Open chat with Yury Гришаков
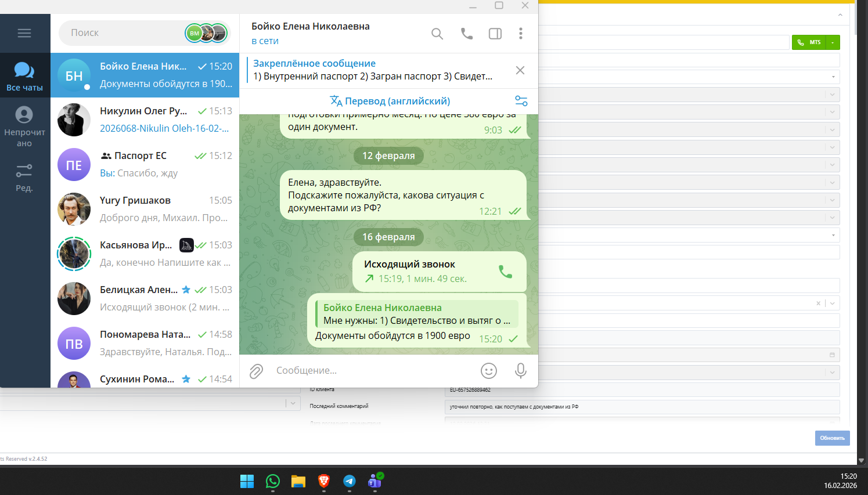Image resolution: width=868 pixels, height=495 pixels. coord(145,209)
